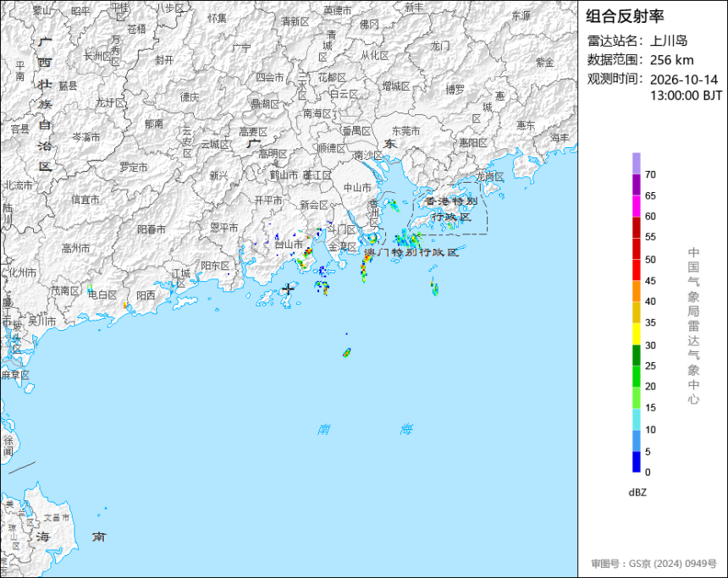This screenshot has height=578, width=728.
Task: Select the purple 65–70 dBZ legend color
Action: point(636,184)
